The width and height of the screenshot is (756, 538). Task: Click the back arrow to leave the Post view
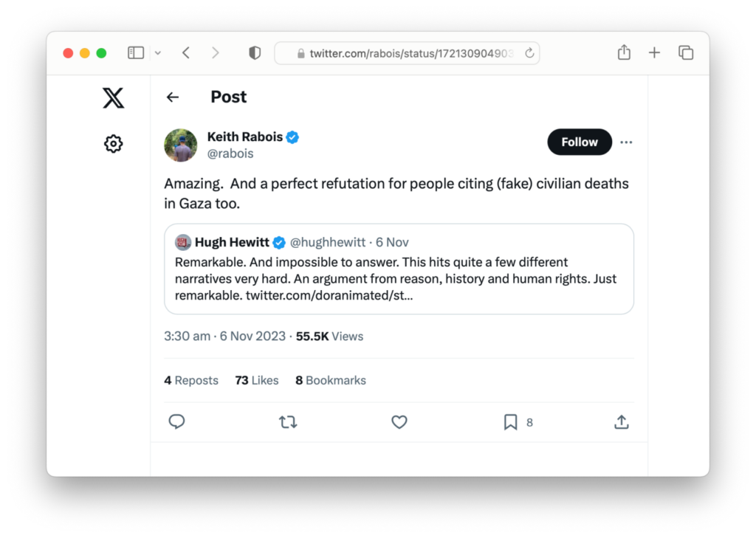coord(172,97)
